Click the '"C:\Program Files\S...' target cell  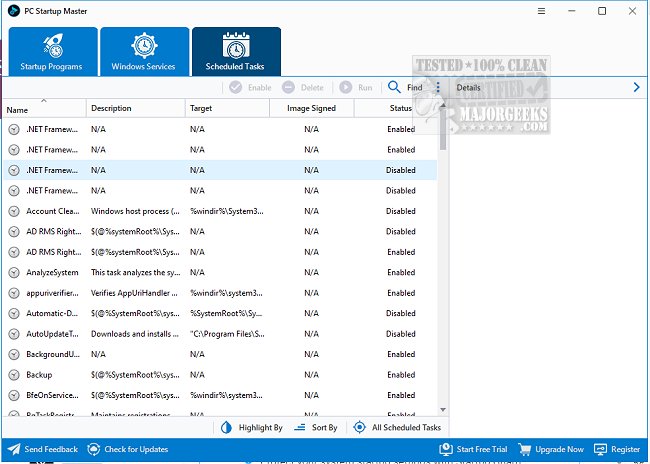(x=227, y=334)
